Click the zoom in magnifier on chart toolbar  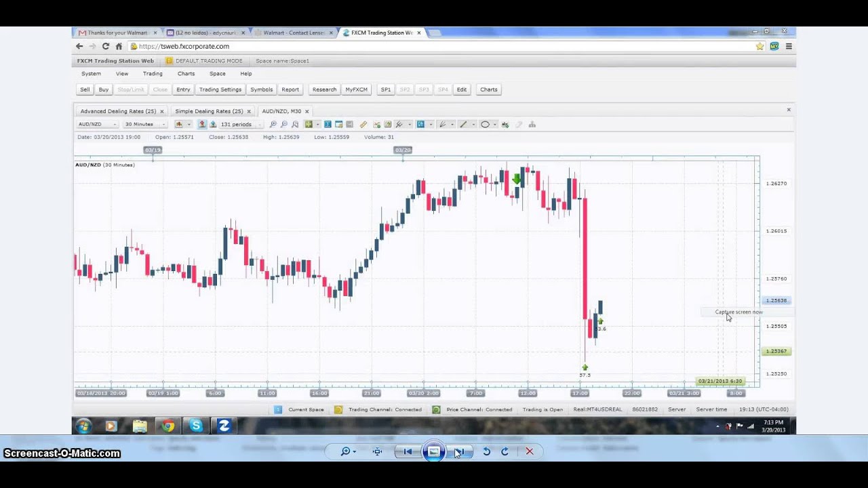click(x=273, y=125)
